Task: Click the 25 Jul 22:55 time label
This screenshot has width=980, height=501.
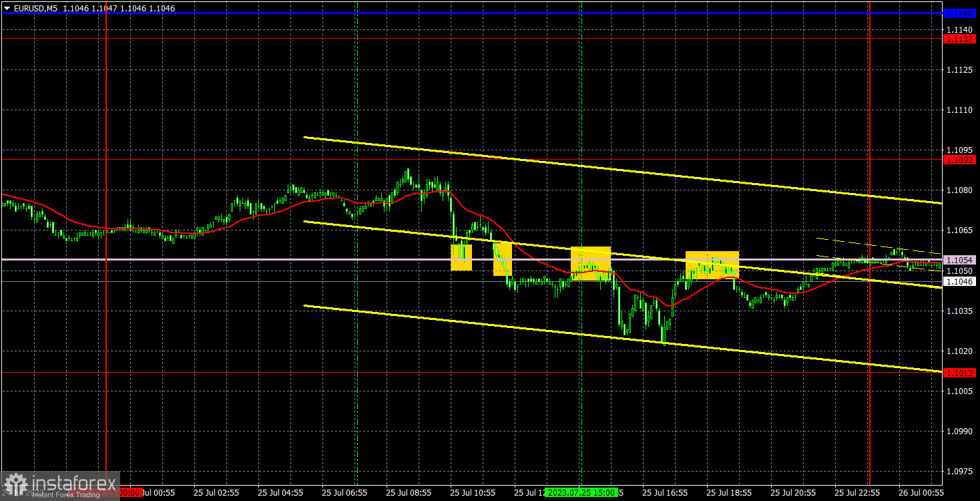Action: [x=857, y=493]
